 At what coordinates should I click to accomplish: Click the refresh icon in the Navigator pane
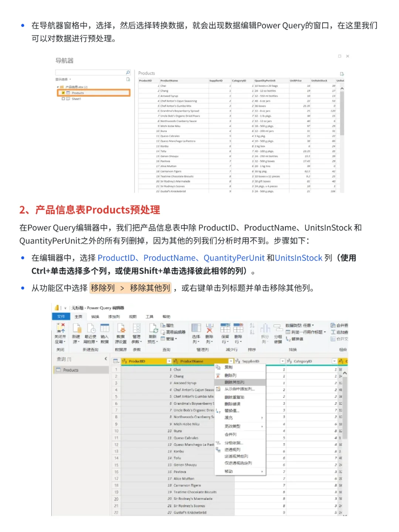tap(128, 78)
